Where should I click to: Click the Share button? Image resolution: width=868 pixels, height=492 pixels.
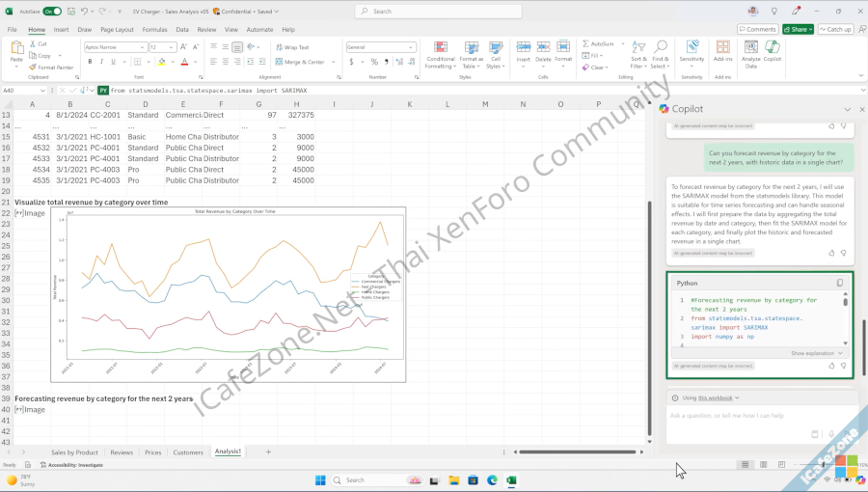[798, 30]
